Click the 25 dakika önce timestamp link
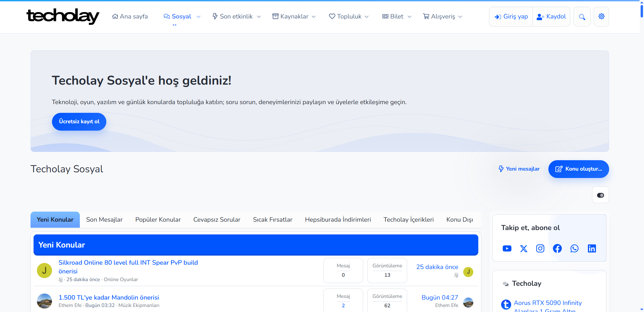The height and width of the screenshot is (312, 644). (437, 267)
